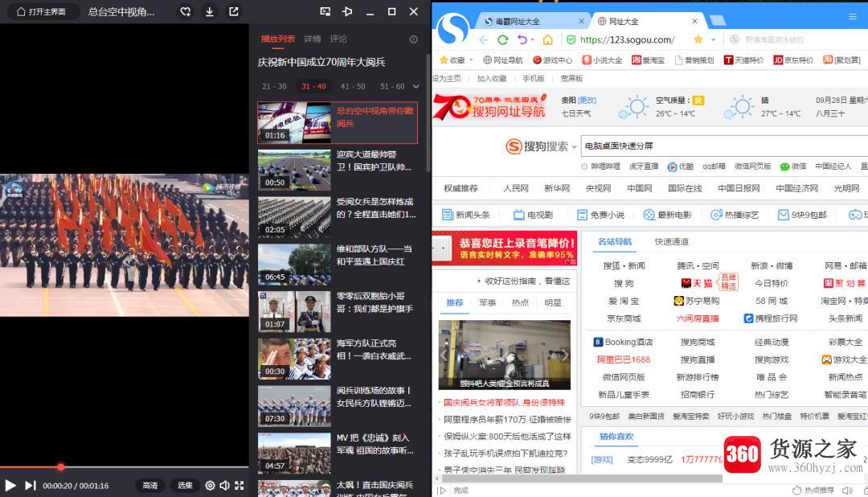868x497 pixels.
Task: Open 最新电影 category
Action: (668, 215)
